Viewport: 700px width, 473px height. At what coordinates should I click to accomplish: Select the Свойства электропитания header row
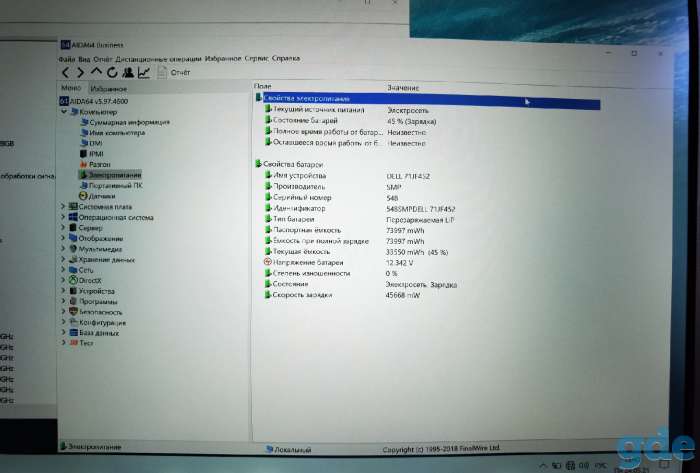427,101
